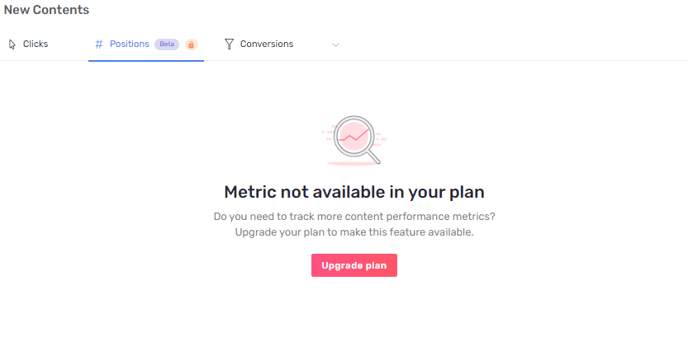Click the Metric not available heading
This screenshot has height=360, width=688.
pos(354,192)
